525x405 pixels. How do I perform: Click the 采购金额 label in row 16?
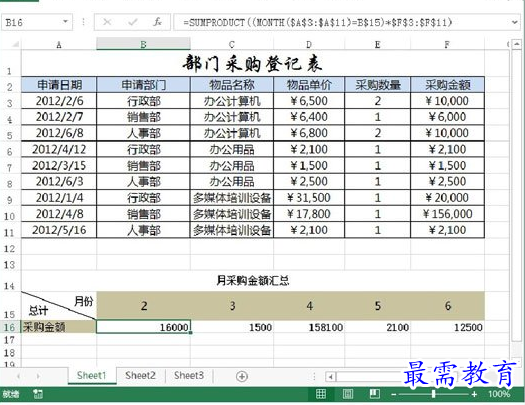(59, 327)
